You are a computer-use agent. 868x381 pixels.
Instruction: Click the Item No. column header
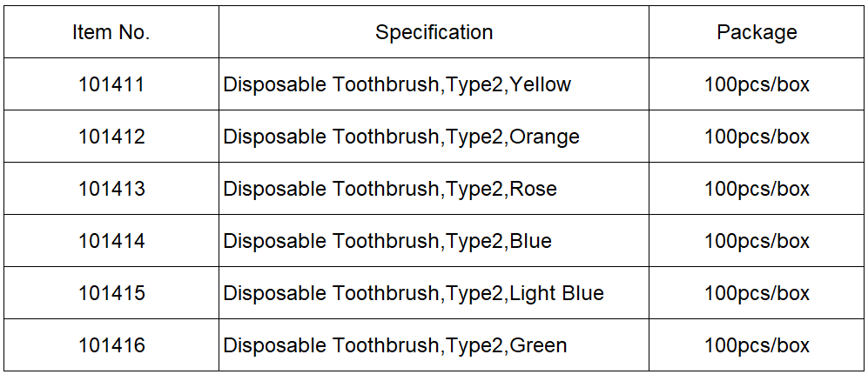(111, 32)
